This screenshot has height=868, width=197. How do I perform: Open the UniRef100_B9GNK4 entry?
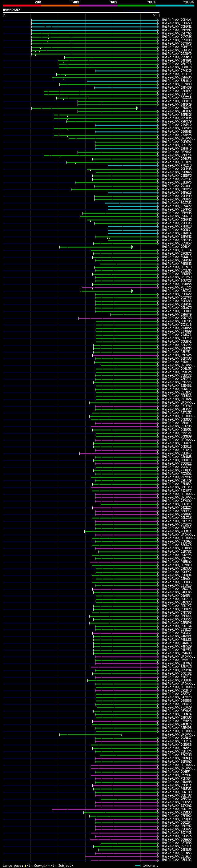tap(176, 230)
